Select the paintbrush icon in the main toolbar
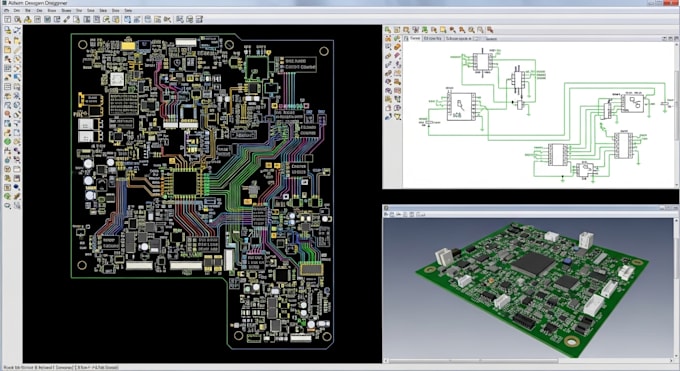Screen dimensions: 680x371 pyautogui.click(x=67, y=19)
